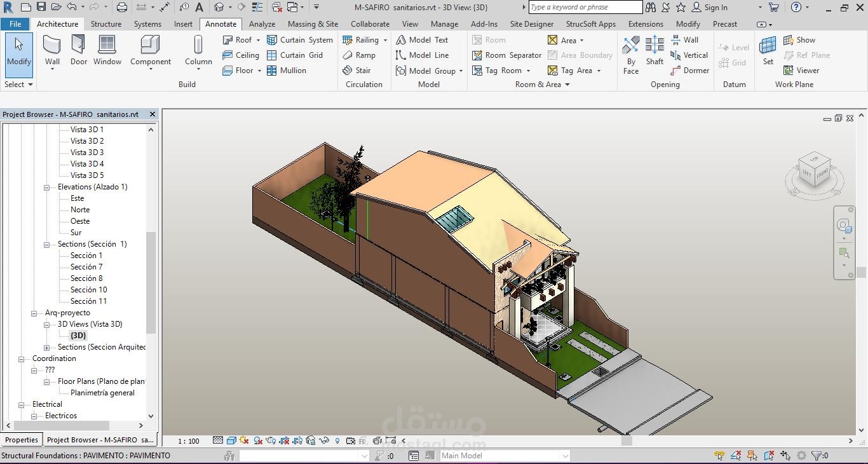Screen dimensions: 868x464
Task: Click the Stair tool in Circulation
Action: (356, 71)
